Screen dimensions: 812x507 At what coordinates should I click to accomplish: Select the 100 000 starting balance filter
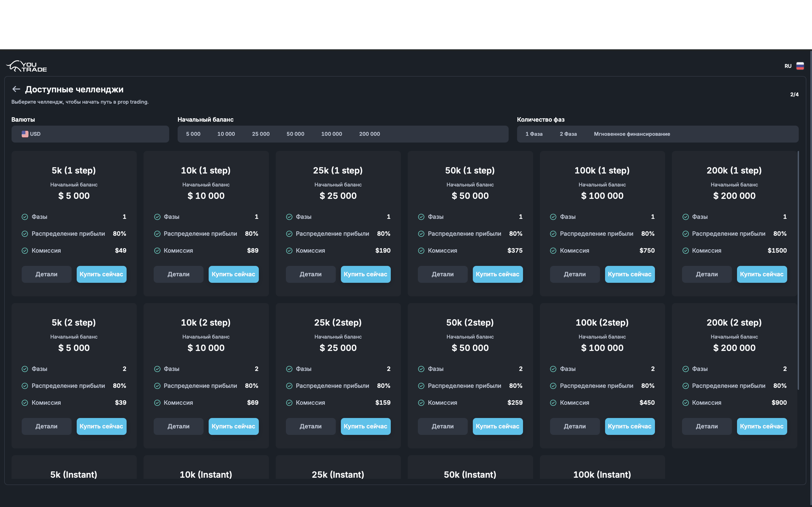pyautogui.click(x=332, y=134)
